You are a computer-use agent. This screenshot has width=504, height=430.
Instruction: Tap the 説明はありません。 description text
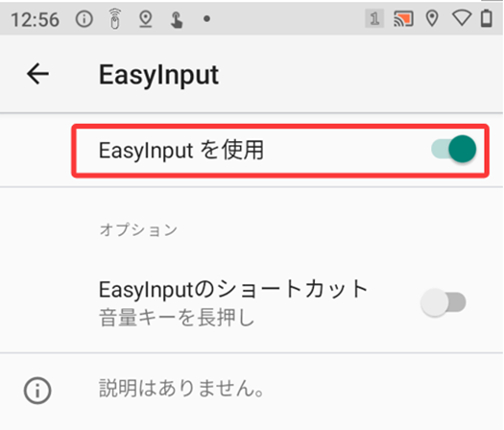pyautogui.click(x=181, y=388)
